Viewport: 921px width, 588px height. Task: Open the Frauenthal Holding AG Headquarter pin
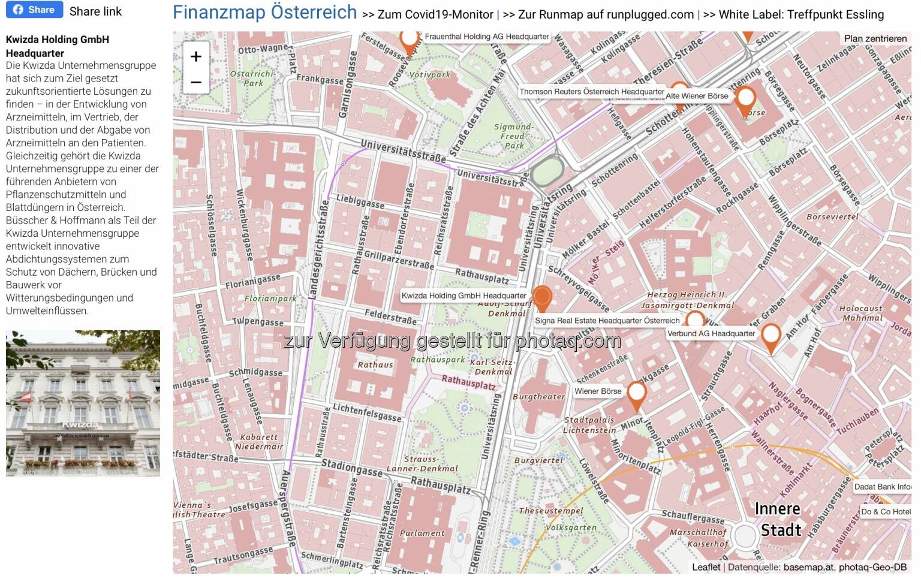[409, 40]
